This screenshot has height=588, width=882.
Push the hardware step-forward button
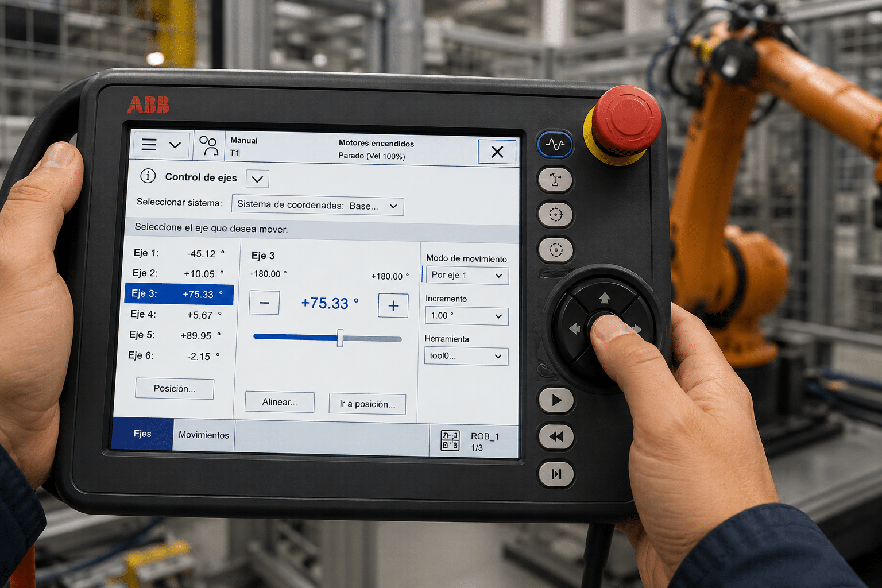tap(556, 474)
